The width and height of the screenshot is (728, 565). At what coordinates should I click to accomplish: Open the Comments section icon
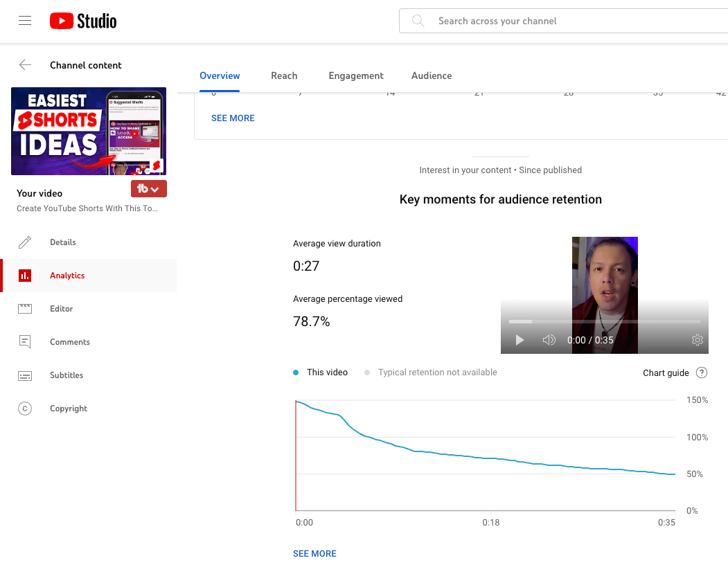(x=25, y=341)
